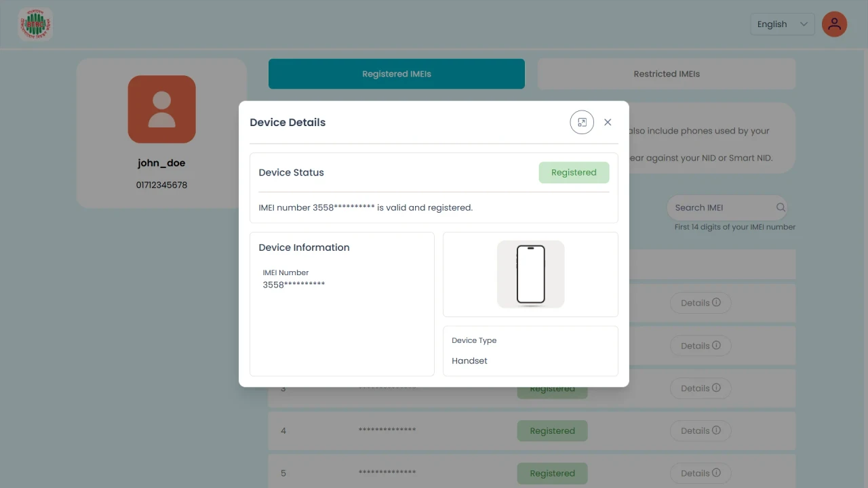
Task: Open the English language dropdown
Action: click(x=782, y=24)
